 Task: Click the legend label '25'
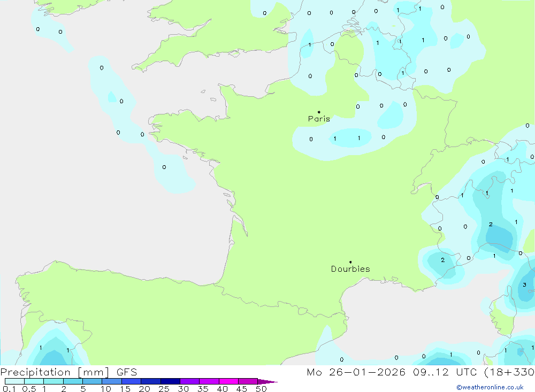(164, 389)
